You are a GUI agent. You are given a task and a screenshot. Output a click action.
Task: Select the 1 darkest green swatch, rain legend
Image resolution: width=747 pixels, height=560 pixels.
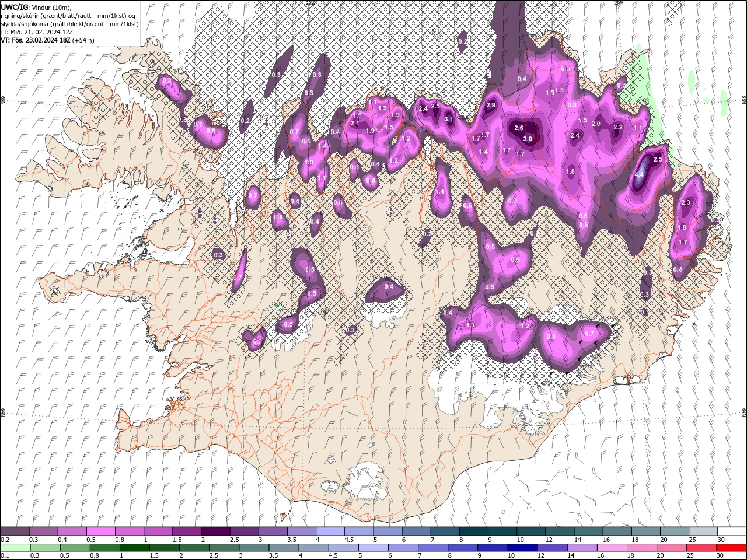coord(134,548)
